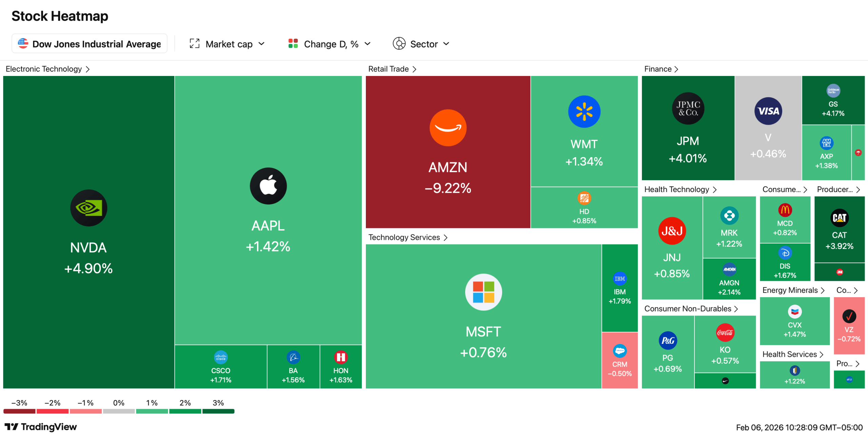Click the Walmart spark logo
This screenshot has height=439, width=868.
coord(584,112)
